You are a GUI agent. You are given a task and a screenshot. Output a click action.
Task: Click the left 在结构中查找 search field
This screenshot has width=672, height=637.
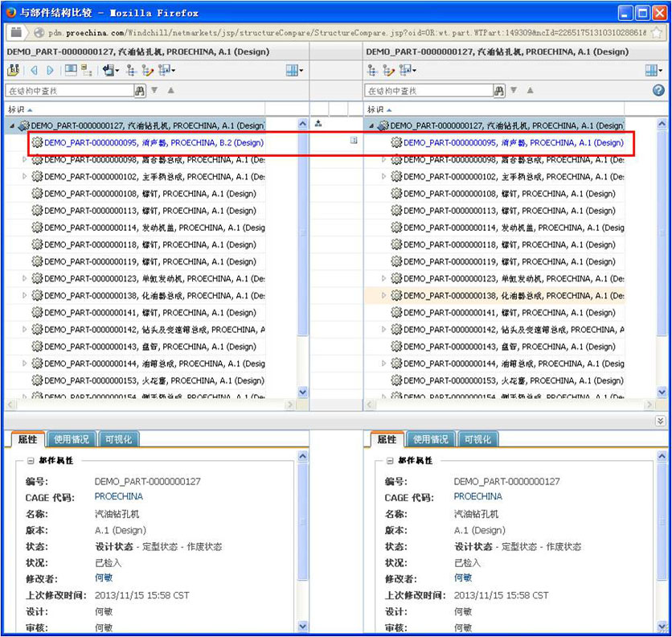tap(70, 91)
